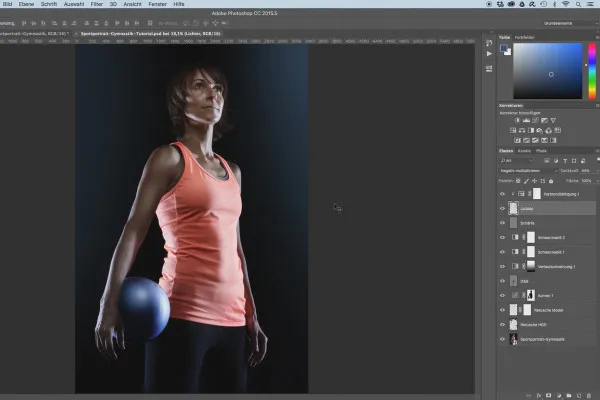This screenshot has width=600, height=400.
Task: Click the hue spectrum slider bar
Action: 592,71
